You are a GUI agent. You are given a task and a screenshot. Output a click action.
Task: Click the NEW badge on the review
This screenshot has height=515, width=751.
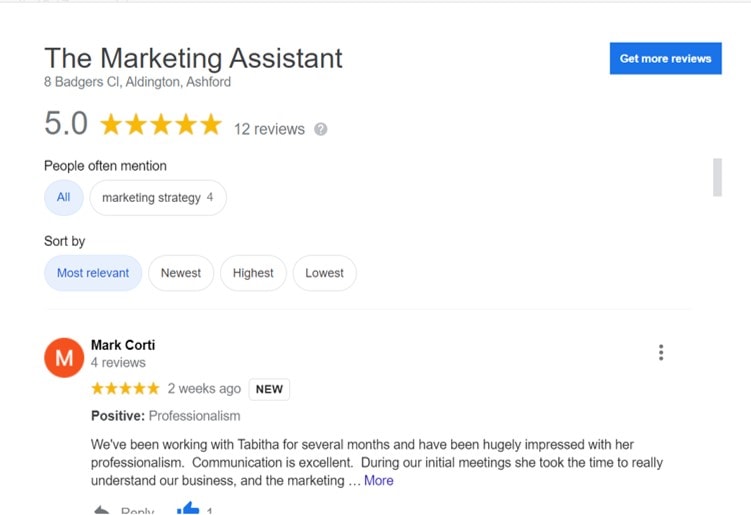(x=269, y=389)
